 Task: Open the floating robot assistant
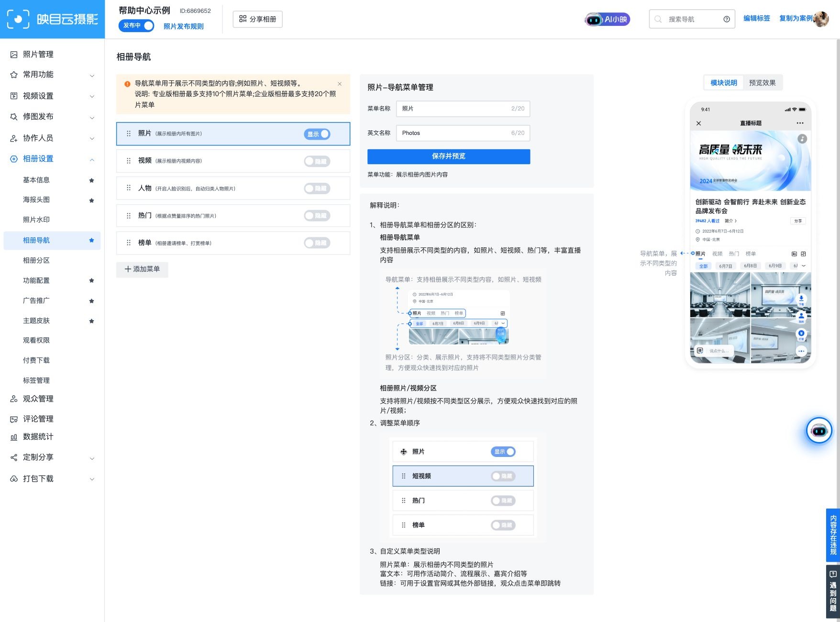pyautogui.click(x=819, y=431)
